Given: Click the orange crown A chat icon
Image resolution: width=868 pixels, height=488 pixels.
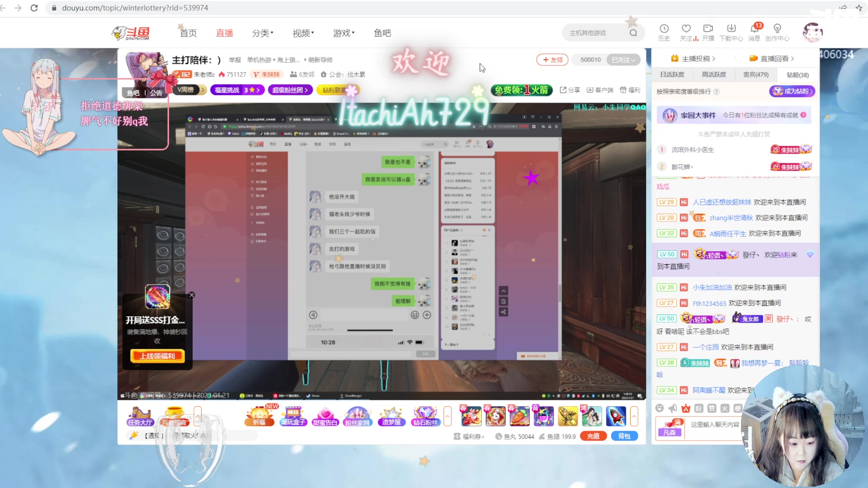Looking at the screenshot, I should pos(686,408).
